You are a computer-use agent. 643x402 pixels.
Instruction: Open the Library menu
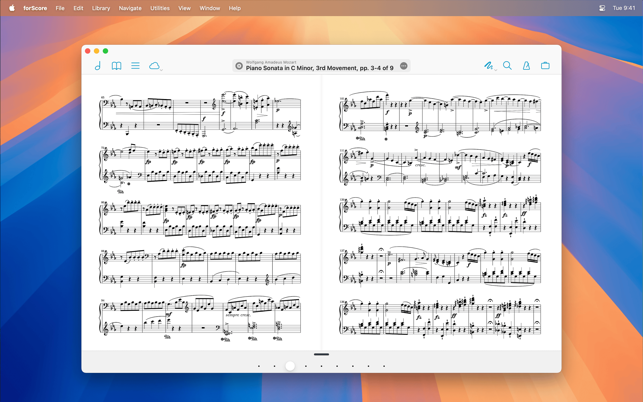pyautogui.click(x=101, y=8)
